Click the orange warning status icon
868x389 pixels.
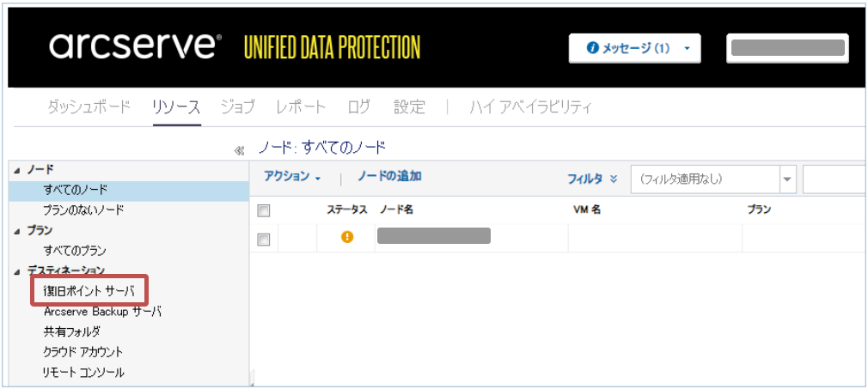pyautogui.click(x=347, y=237)
